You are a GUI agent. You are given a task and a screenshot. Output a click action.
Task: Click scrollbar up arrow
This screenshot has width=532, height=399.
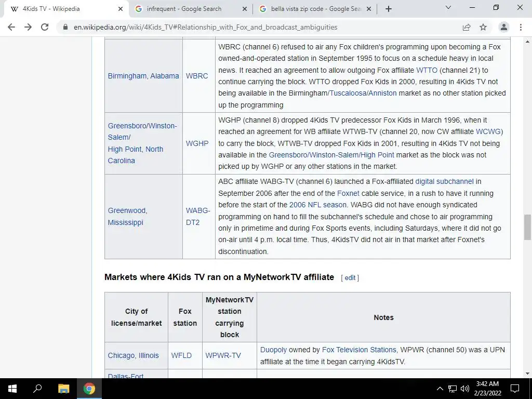[527, 42]
